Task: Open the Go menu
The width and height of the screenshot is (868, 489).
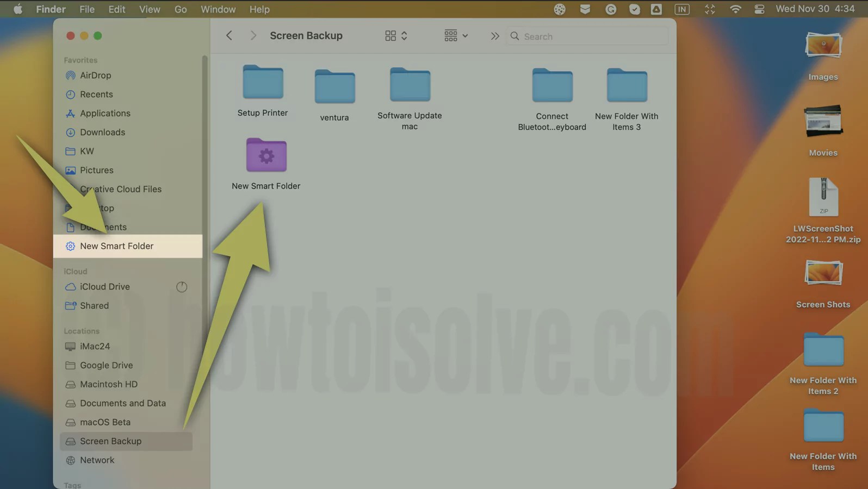Action: (181, 9)
